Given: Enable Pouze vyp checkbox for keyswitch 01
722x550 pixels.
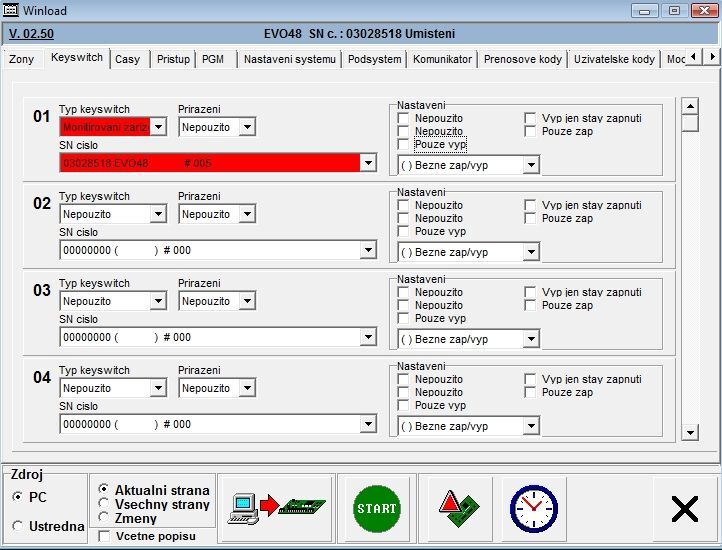Looking at the screenshot, I should pos(404,145).
